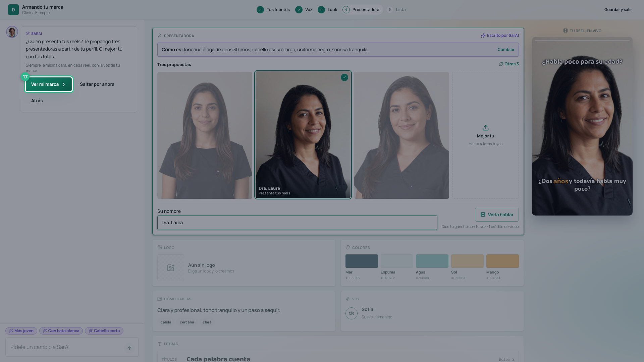
Task: Click the Cada palabra cuenta title font sample
Action: click(x=218, y=359)
